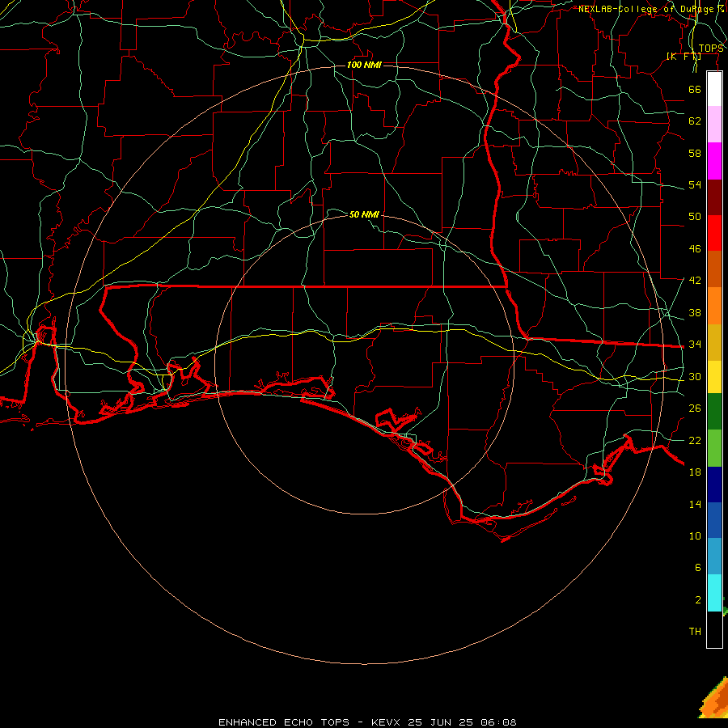Click the '50 NMI' range ring label
728x728 pixels.
[364, 214]
